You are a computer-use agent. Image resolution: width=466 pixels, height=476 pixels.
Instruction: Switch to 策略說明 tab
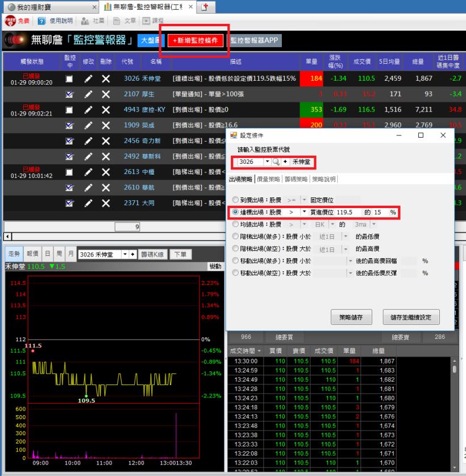323,179
